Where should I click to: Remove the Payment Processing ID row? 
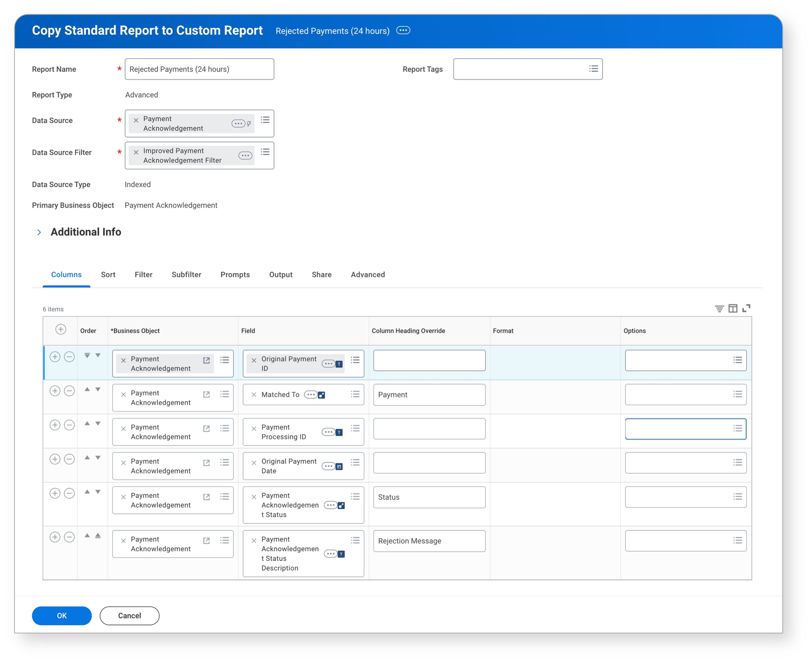pyautogui.click(x=69, y=425)
